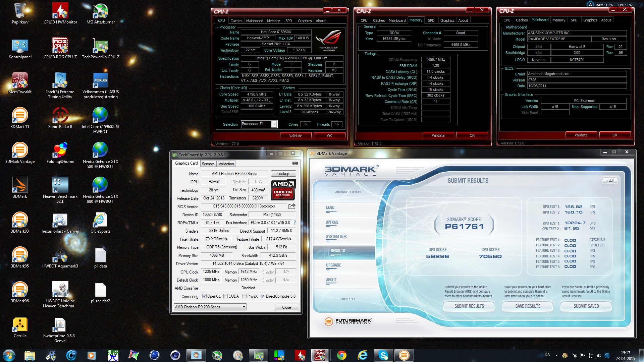The height and width of the screenshot is (362, 644).
Task: Click the taskbar clock showing 15:17
Action: (x=625, y=355)
